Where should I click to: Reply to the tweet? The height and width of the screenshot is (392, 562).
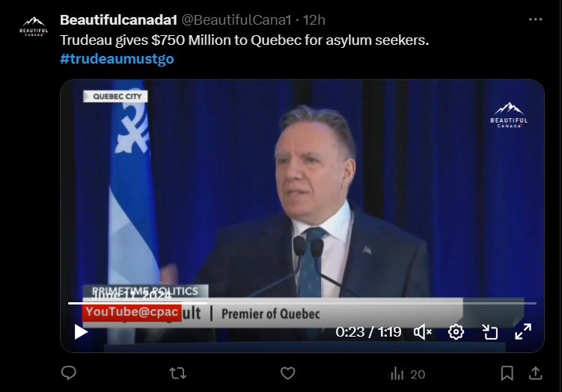tap(69, 373)
